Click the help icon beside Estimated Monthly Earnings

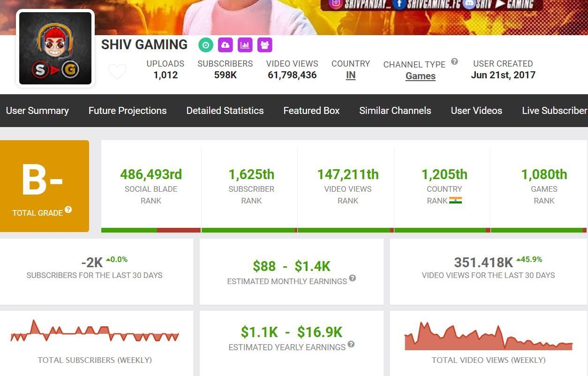pyautogui.click(x=353, y=278)
